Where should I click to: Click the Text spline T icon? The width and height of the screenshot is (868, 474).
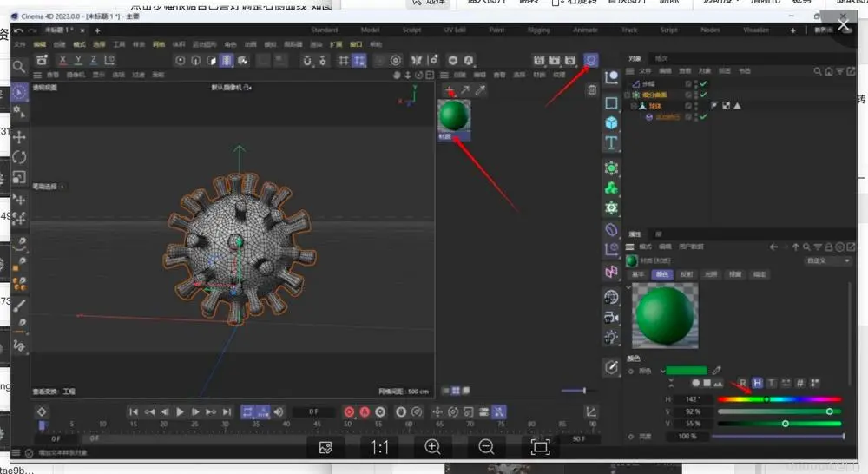click(611, 142)
